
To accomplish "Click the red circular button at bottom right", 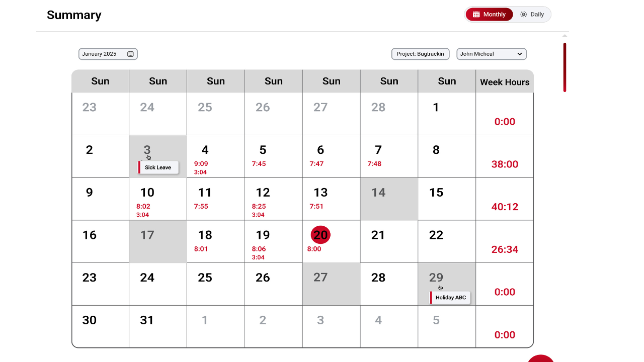I will (541, 358).
